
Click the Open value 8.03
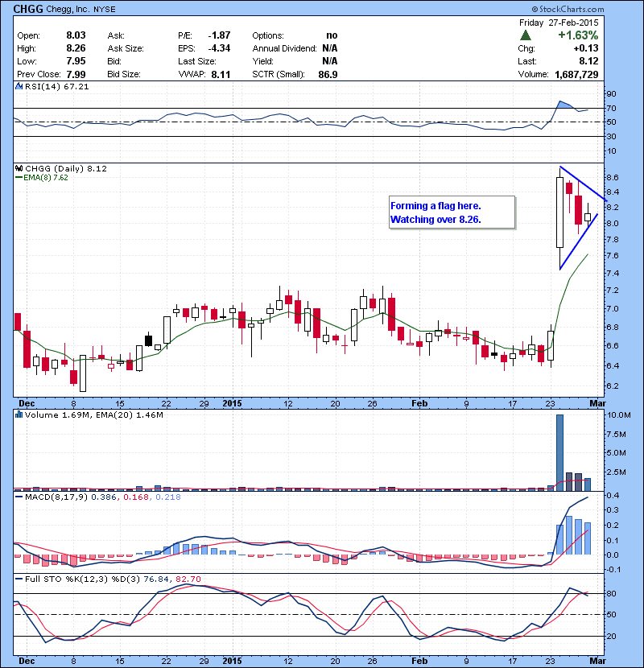tap(76, 35)
